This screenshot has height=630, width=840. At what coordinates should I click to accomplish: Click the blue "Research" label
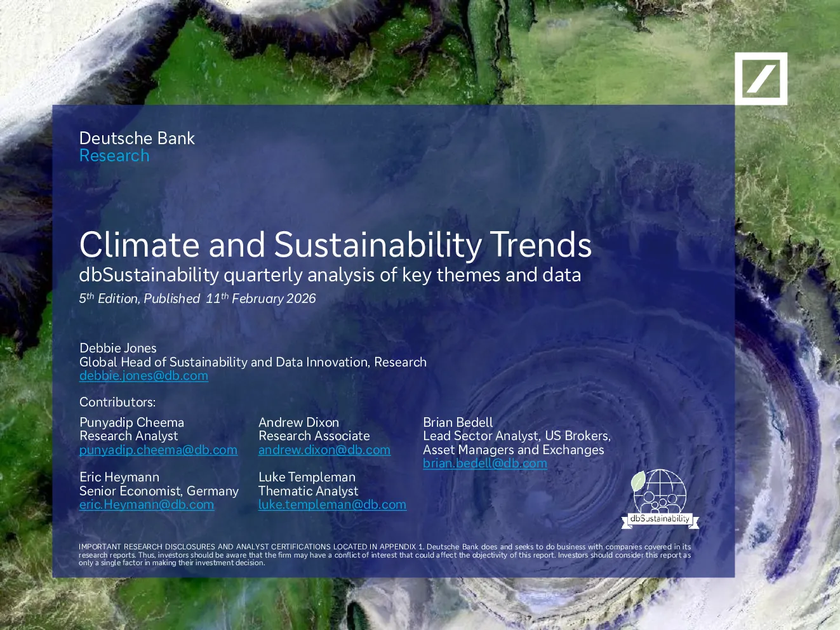pos(114,156)
